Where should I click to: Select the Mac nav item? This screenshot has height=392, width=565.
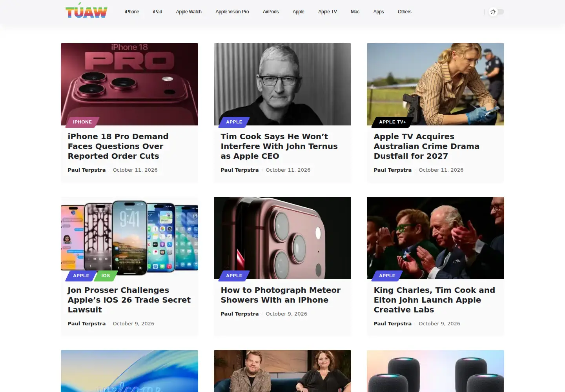coord(355,12)
